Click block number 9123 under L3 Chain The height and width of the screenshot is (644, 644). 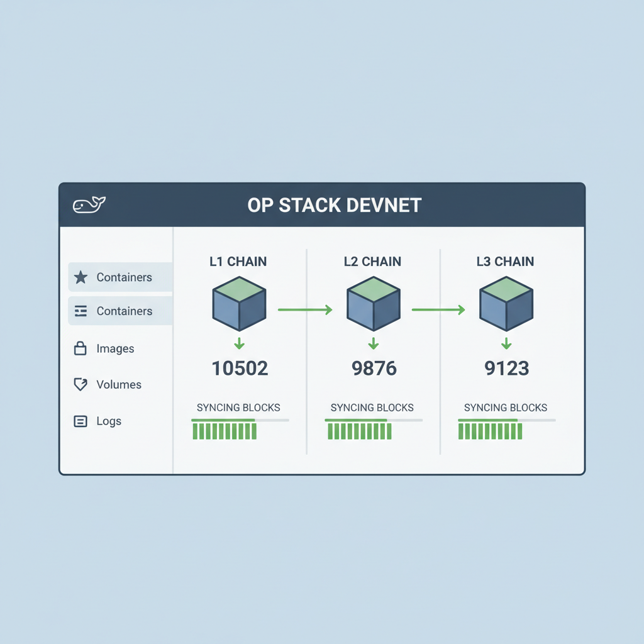pos(506,368)
